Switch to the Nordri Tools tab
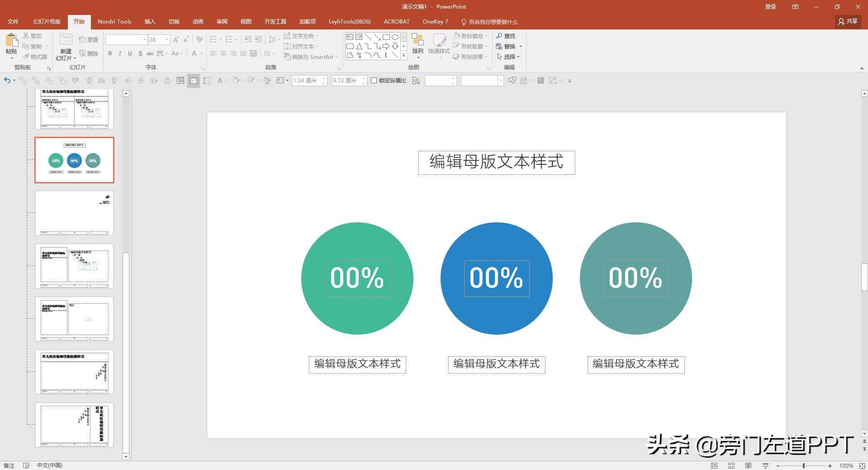 point(114,22)
